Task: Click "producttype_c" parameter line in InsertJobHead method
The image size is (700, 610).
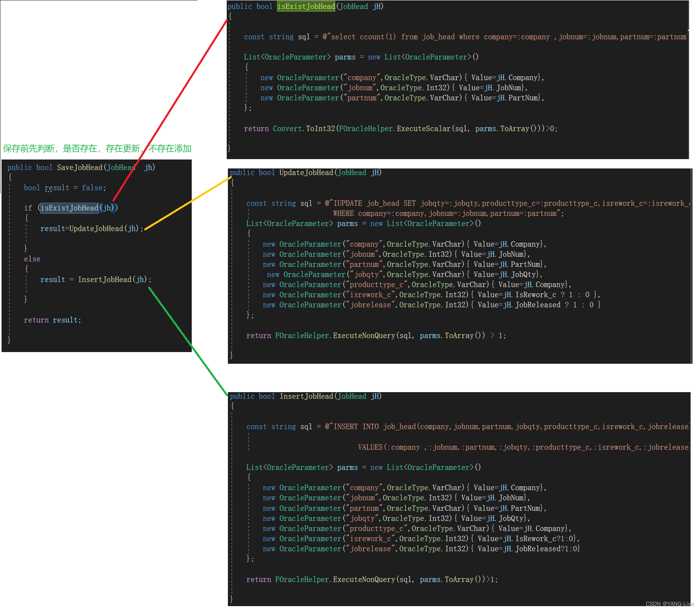Action: 417,529
